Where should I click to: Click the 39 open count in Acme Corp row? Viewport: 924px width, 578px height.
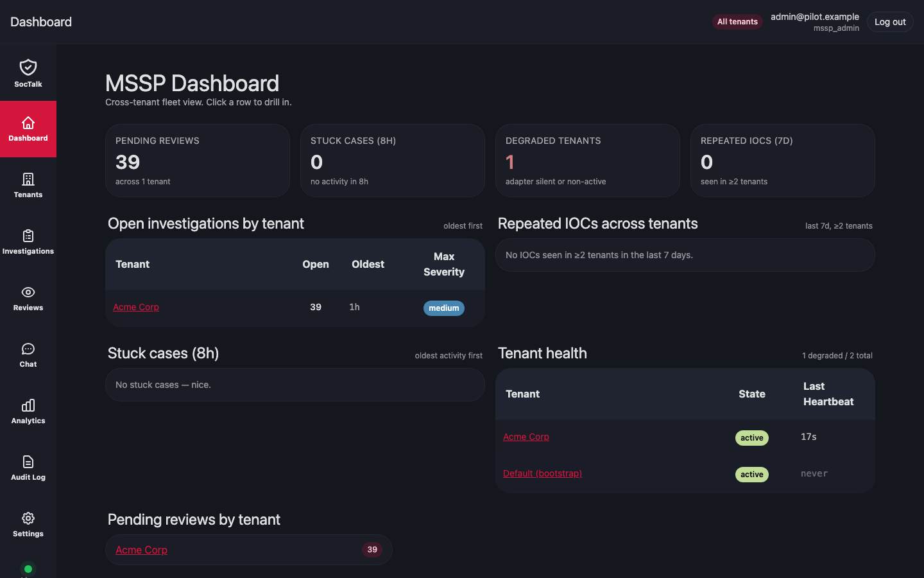click(x=316, y=307)
